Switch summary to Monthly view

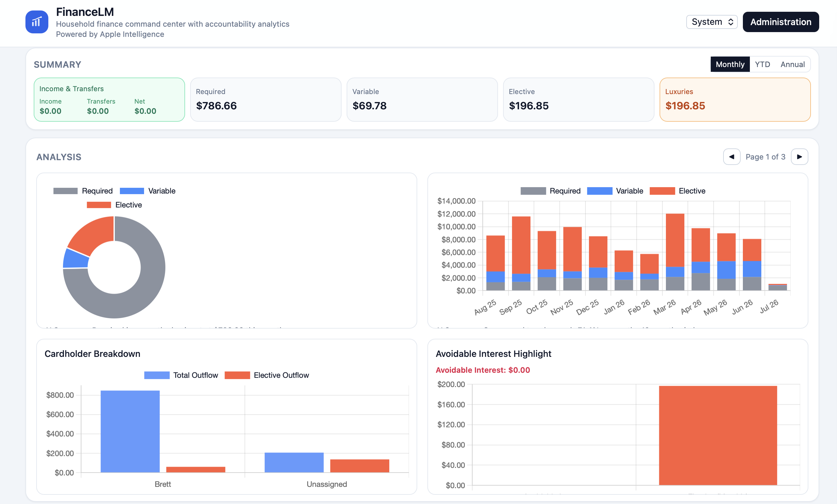point(730,64)
